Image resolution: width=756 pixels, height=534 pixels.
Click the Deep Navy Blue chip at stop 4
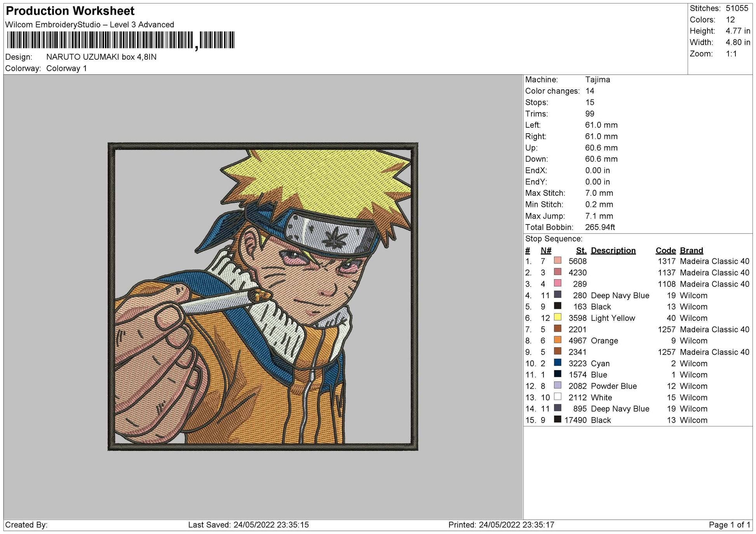558,295
